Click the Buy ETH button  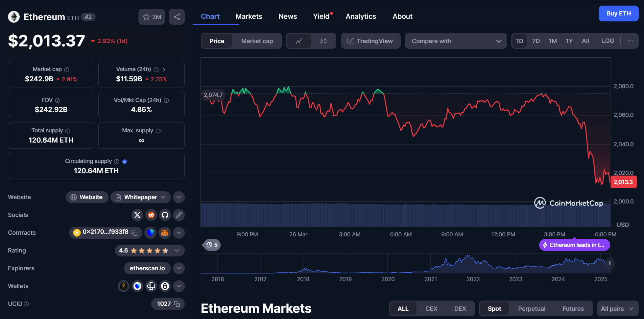618,13
